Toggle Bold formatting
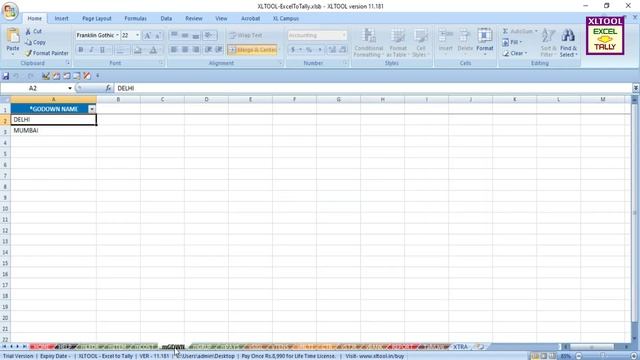Viewport: 640px width, 360px height. pos(81,50)
